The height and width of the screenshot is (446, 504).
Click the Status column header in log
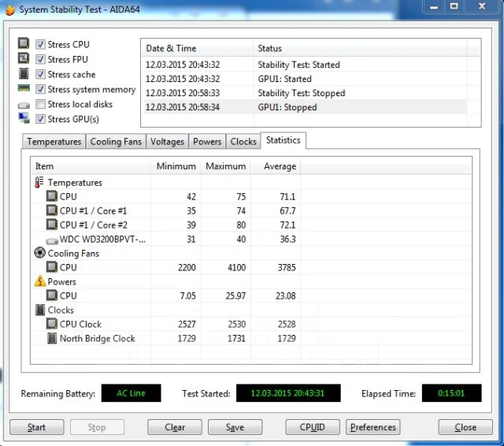click(360, 48)
